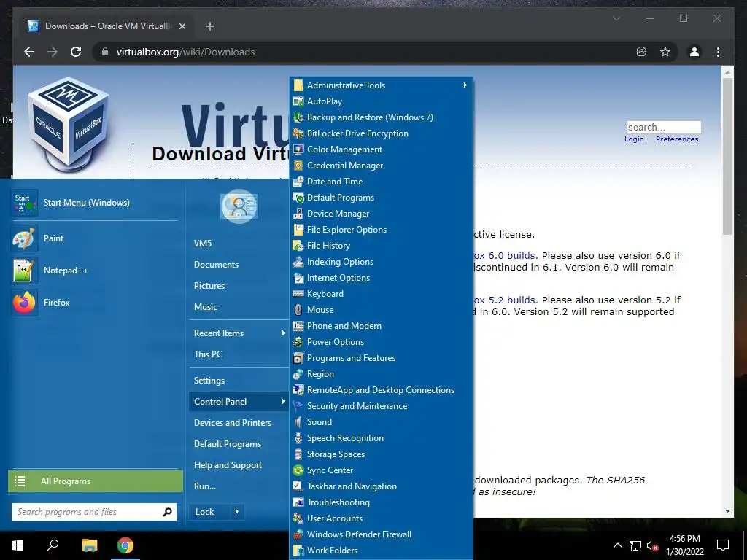Viewport: 747px width, 560px height.
Task: Expand the Recent Items submenu arrow
Action: pyautogui.click(x=283, y=332)
